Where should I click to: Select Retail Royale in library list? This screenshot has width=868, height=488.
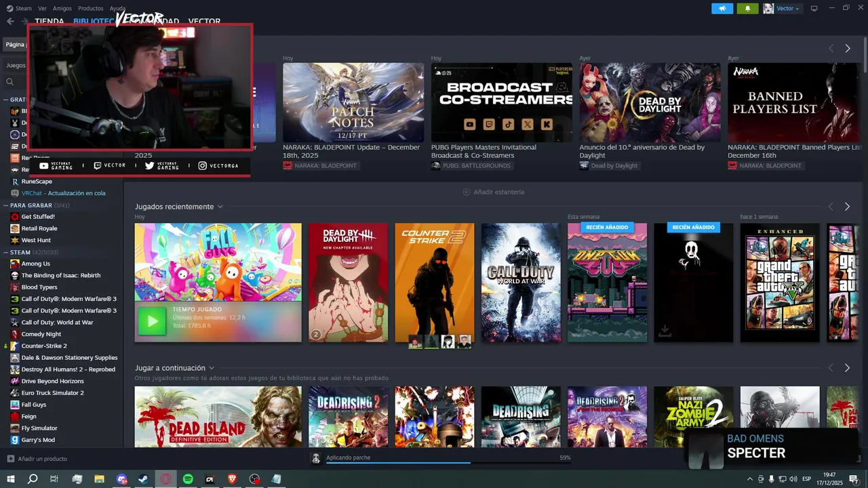pos(39,228)
